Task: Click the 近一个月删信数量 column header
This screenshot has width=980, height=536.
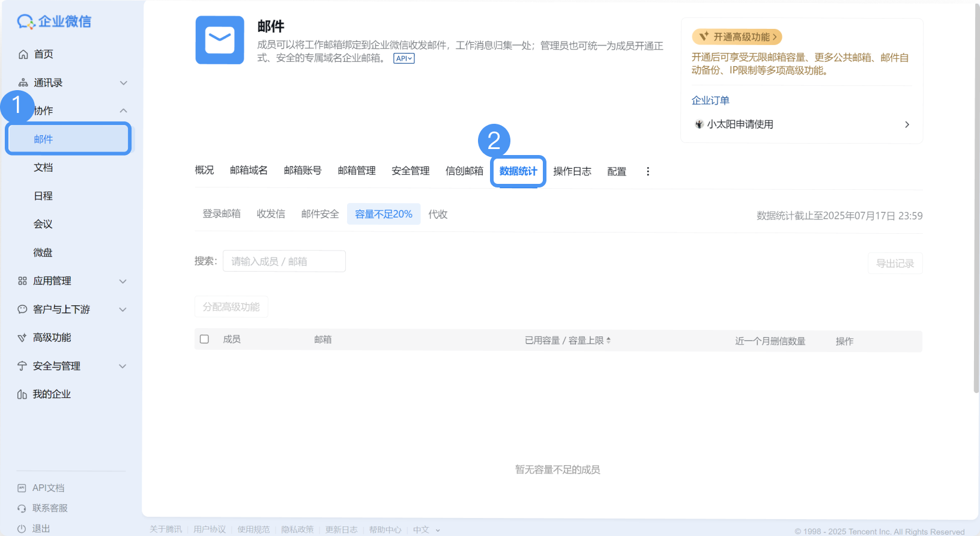Action: 770,341
